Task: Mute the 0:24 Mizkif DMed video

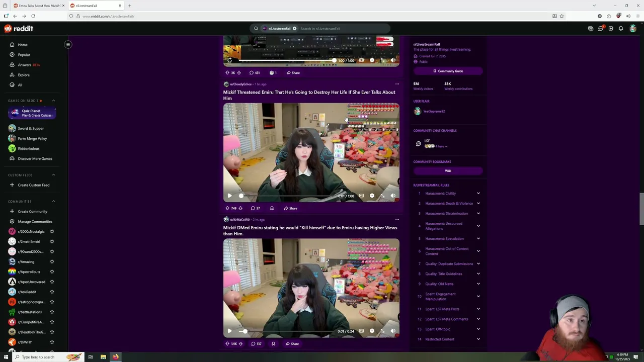Action: [x=393, y=331]
